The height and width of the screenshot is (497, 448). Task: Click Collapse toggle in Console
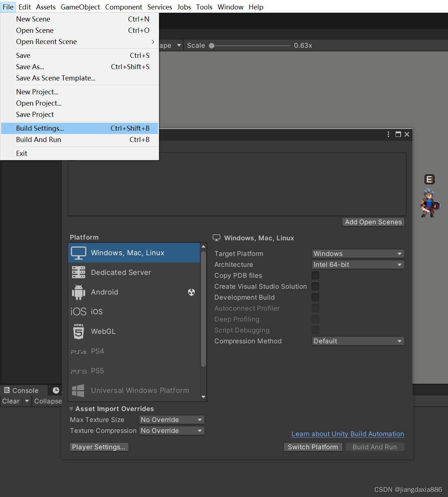[x=48, y=401]
